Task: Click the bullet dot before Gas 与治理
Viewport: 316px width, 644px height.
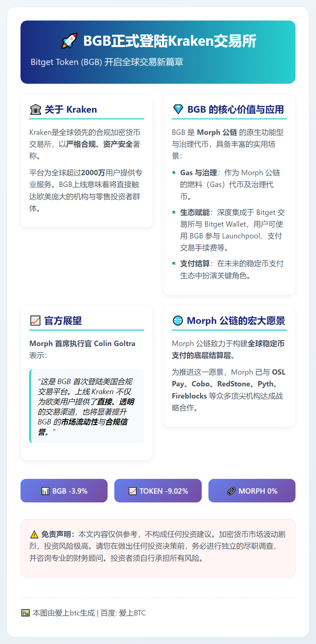Action: [174, 173]
